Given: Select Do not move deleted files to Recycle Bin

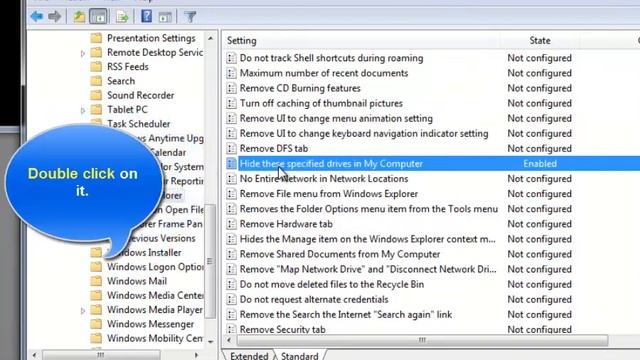Looking at the screenshot, I should pyautogui.click(x=332, y=284).
